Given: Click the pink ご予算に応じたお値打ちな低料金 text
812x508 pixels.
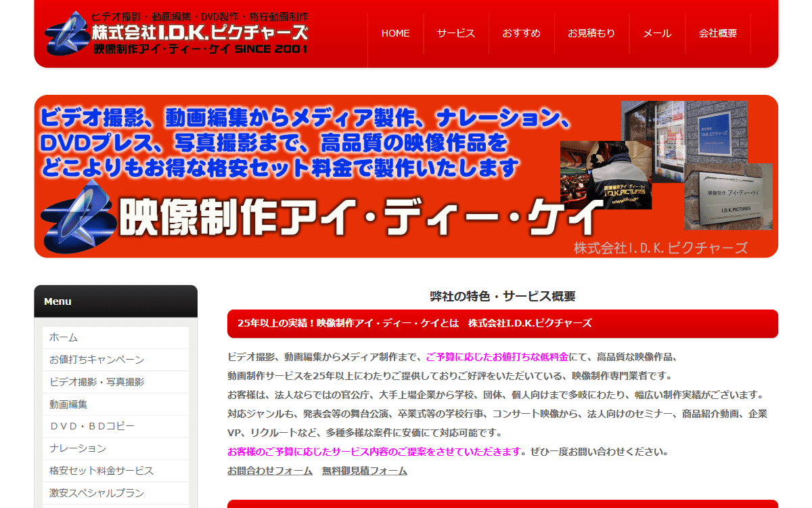Looking at the screenshot, I should coord(497,357).
